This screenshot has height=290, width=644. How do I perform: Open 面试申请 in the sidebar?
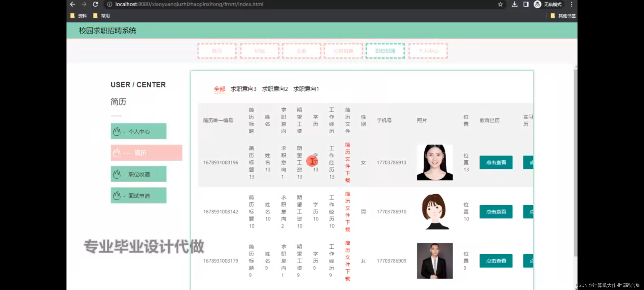click(138, 195)
